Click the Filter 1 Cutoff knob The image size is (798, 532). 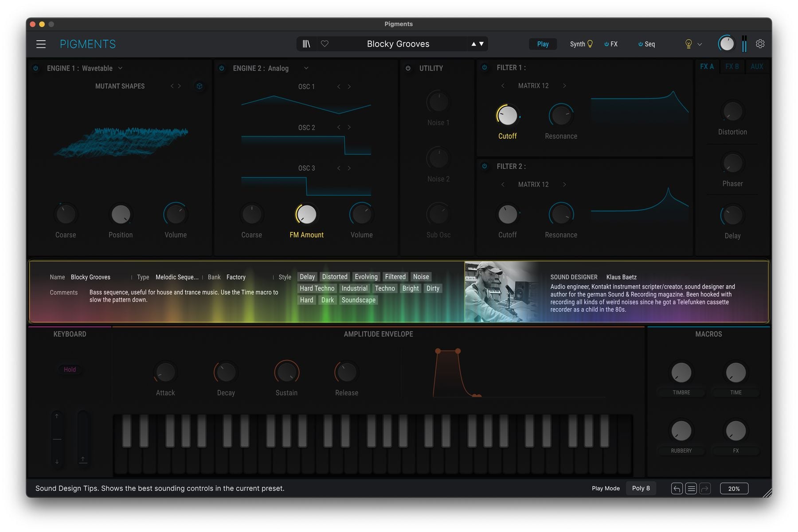(x=508, y=116)
